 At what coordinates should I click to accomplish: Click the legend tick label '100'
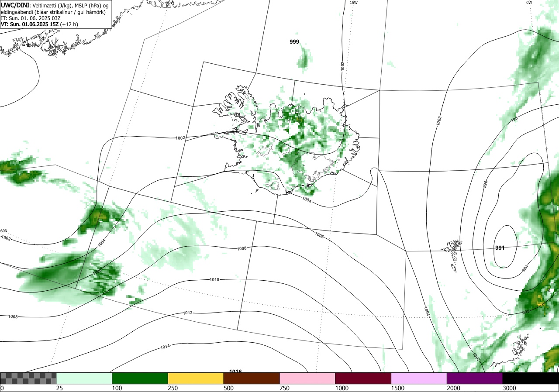pyautogui.click(x=117, y=388)
